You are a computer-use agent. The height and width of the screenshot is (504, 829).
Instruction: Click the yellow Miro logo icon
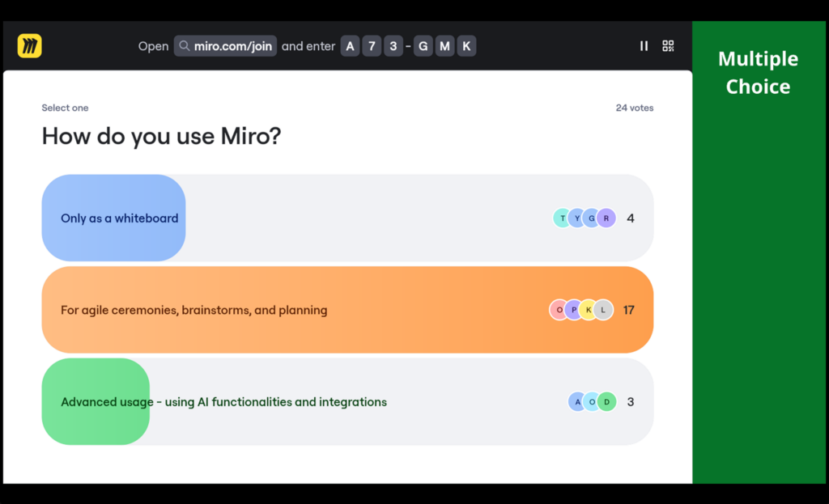[x=29, y=46]
